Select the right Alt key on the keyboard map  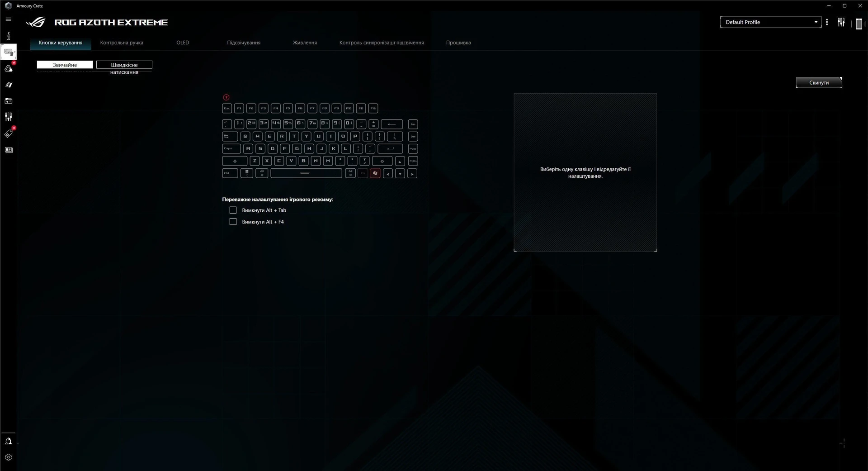pos(350,173)
